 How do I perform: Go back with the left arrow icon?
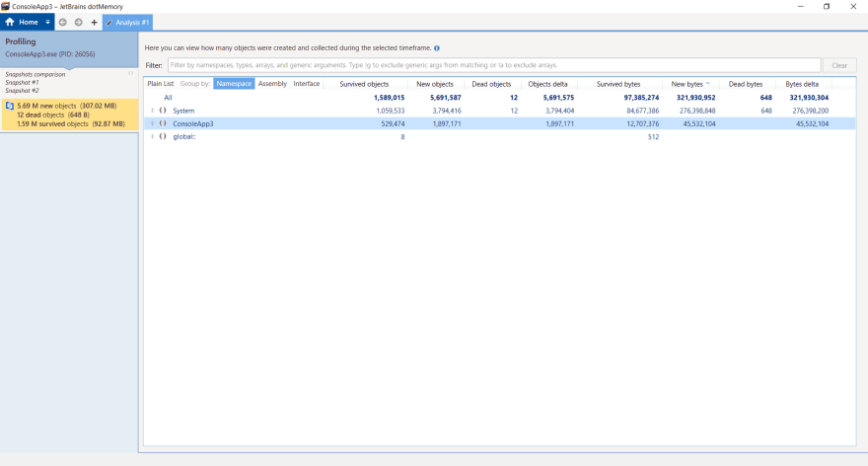pyautogui.click(x=62, y=22)
